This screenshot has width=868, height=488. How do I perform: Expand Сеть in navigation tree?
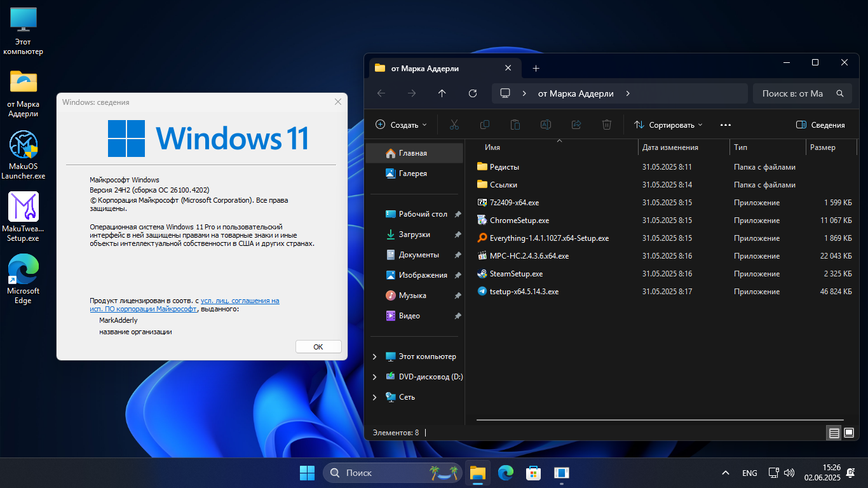pyautogui.click(x=374, y=397)
